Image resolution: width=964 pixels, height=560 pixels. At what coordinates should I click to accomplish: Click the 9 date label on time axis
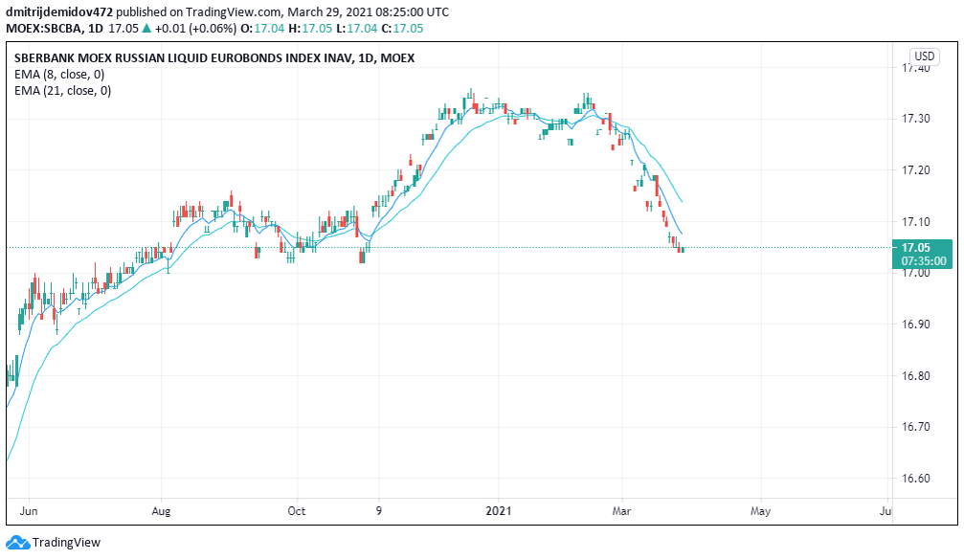click(x=379, y=511)
